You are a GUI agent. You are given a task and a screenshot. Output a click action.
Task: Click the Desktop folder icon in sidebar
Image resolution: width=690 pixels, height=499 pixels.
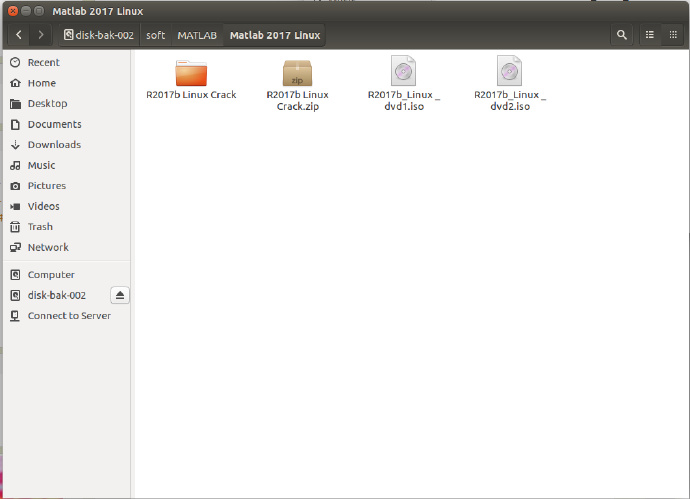(15, 104)
